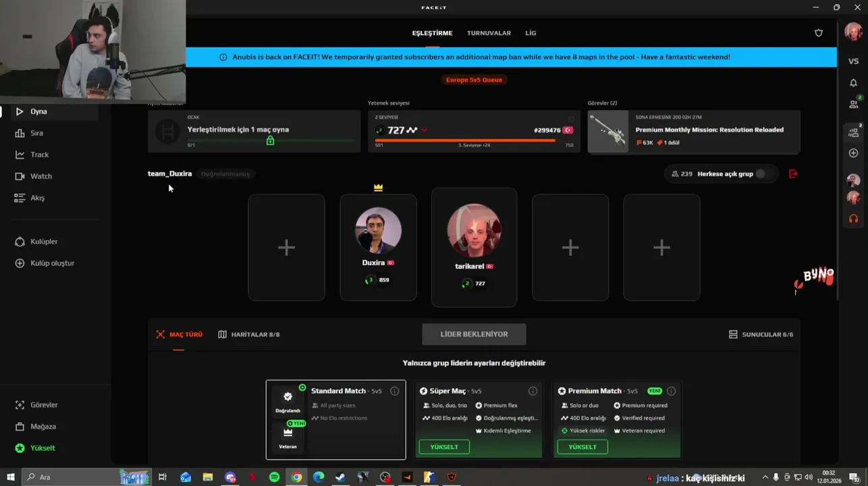Open notifications bell icon

(853, 83)
